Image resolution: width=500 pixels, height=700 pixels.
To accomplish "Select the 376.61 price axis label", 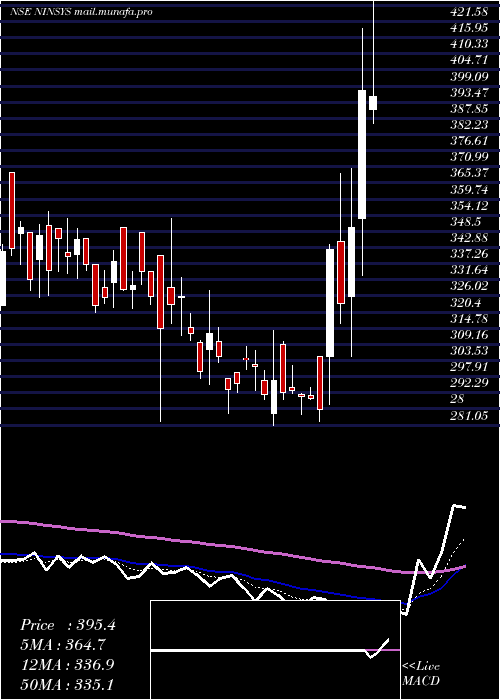I will 469,141.
